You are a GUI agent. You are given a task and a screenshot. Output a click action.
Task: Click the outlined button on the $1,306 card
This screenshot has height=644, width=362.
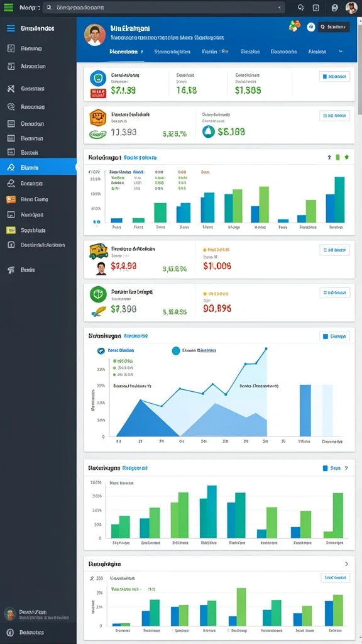click(x=334, y=76)
